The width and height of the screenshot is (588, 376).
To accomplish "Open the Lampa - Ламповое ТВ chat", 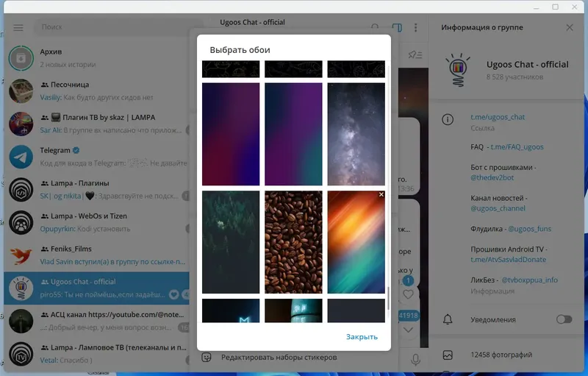I will tap(97, 354).
